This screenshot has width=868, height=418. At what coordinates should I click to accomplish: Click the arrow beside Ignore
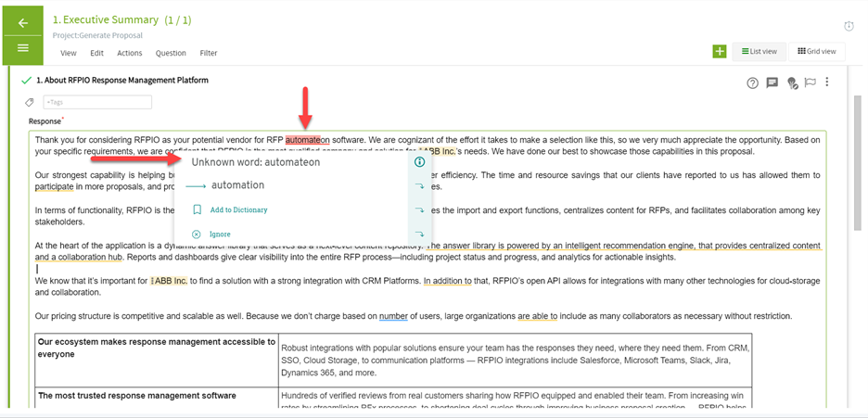[419, 234]
